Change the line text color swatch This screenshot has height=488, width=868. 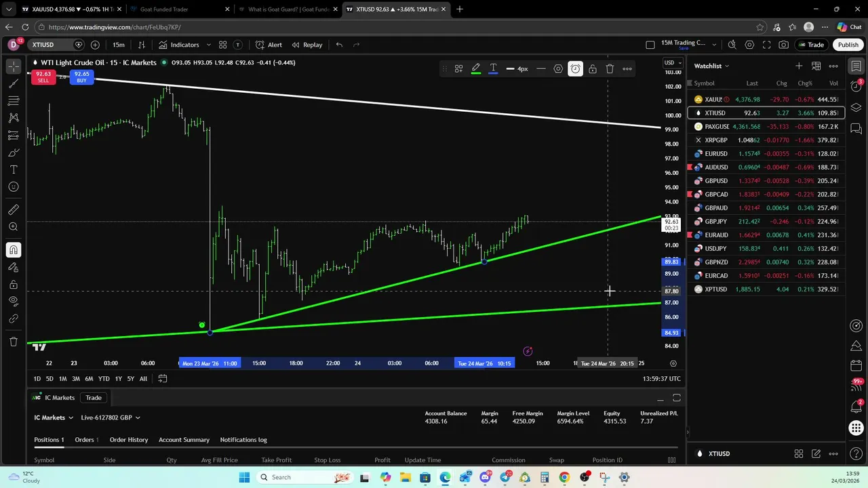(x=493, y=68)
